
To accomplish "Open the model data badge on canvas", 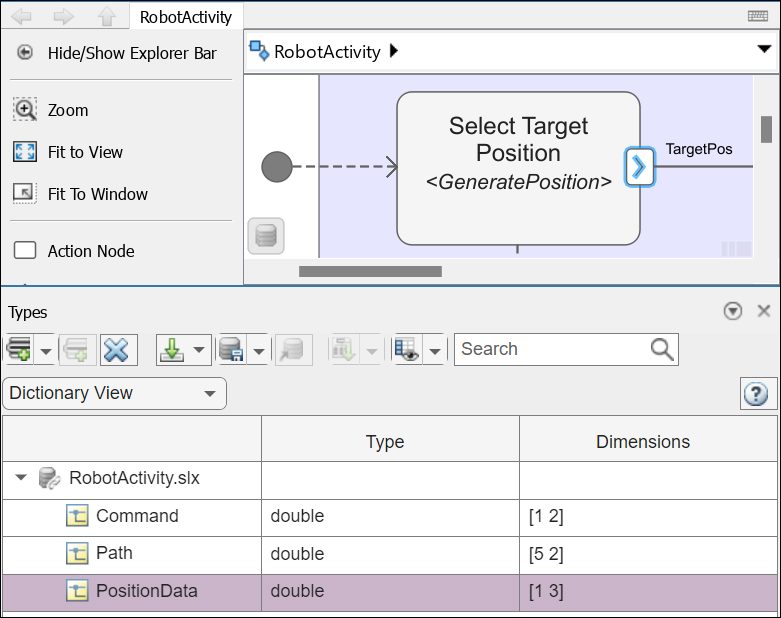I will tap(266, 236).
